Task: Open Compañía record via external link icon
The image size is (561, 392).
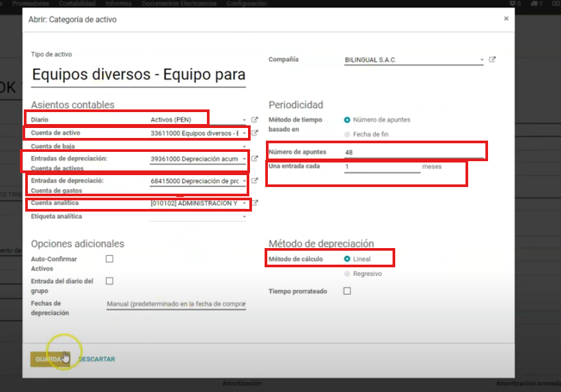Action: pyautogui.click(x=492, y=59)
